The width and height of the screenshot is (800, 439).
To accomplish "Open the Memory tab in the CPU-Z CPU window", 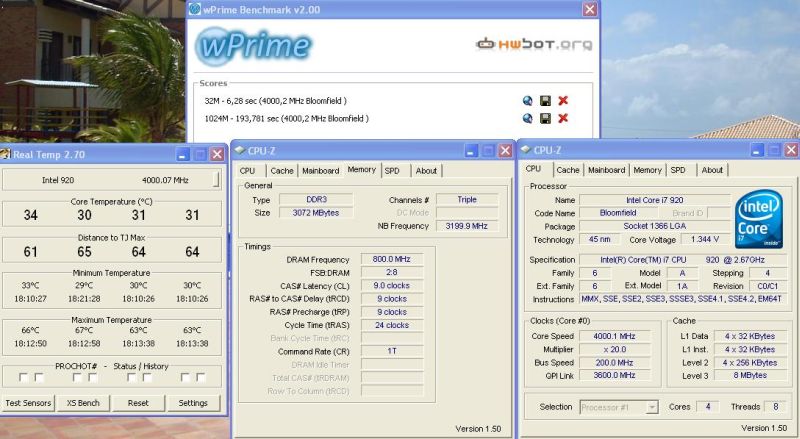I will coord(647,170).
